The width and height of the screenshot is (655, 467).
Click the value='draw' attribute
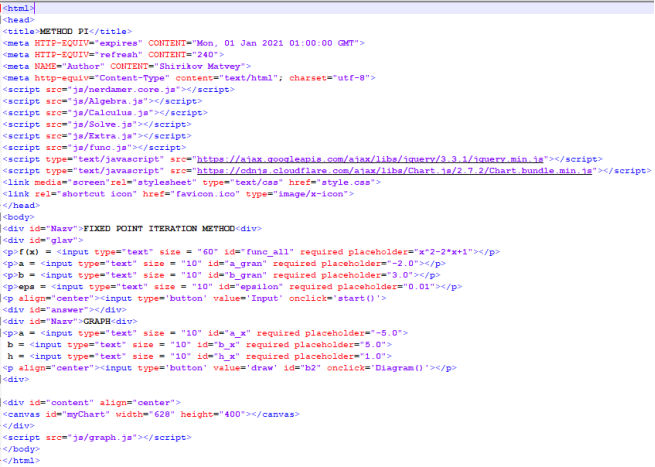[x=245, y=368]
